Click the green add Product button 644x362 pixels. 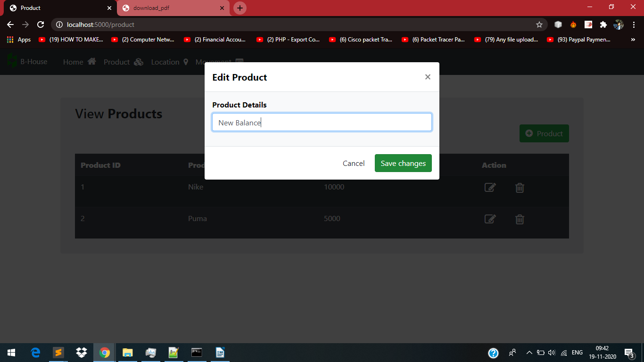[x=544, y=133]
